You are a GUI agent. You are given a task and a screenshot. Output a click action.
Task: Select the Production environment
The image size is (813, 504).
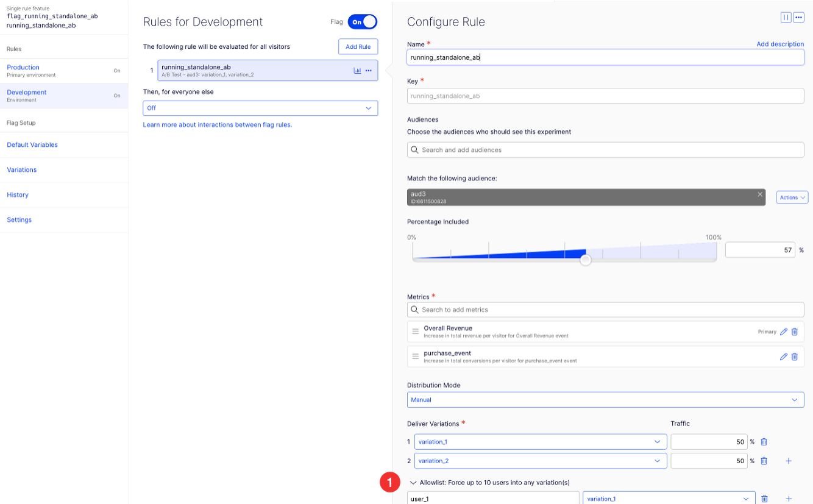pos(63,71)
